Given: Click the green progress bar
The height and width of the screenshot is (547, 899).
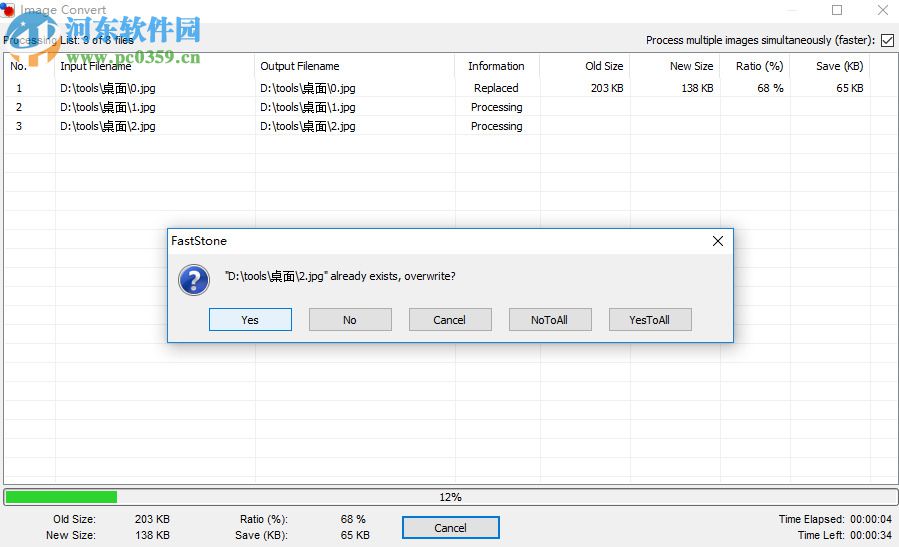Looking at the screenshot, I should (x=61, y=497).
